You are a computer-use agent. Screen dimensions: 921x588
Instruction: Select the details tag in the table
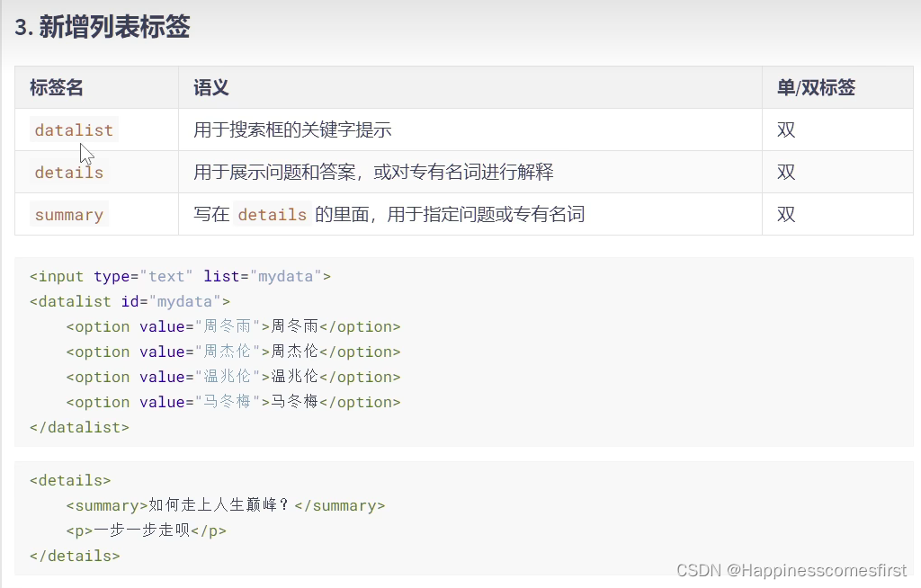[68, 172]
